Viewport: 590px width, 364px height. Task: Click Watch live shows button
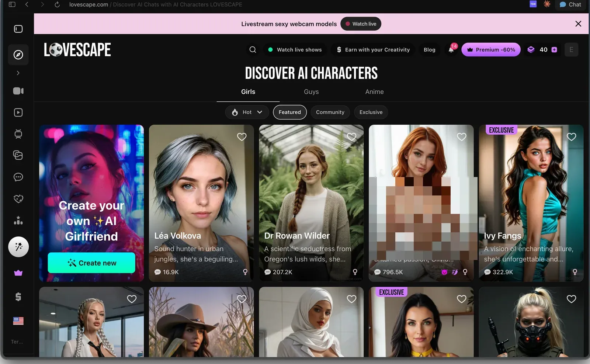(x=295, y=49)
